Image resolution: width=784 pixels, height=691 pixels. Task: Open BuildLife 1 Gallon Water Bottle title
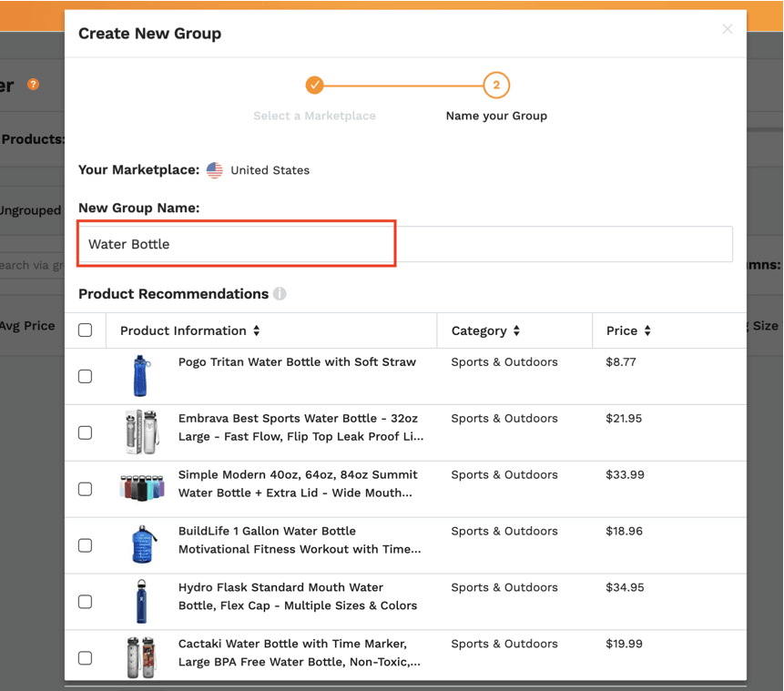pyautogui.click(x=300, y=540)
